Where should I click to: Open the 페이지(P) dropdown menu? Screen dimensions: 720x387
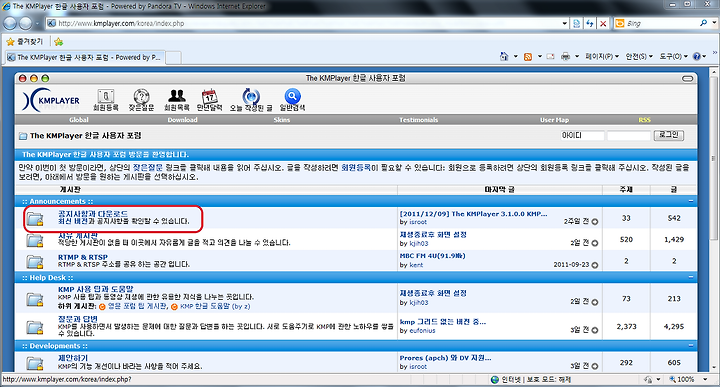coord(602,56)
